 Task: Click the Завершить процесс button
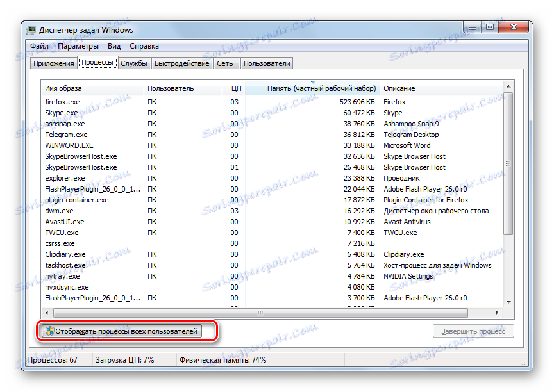[x=473, y=331]
